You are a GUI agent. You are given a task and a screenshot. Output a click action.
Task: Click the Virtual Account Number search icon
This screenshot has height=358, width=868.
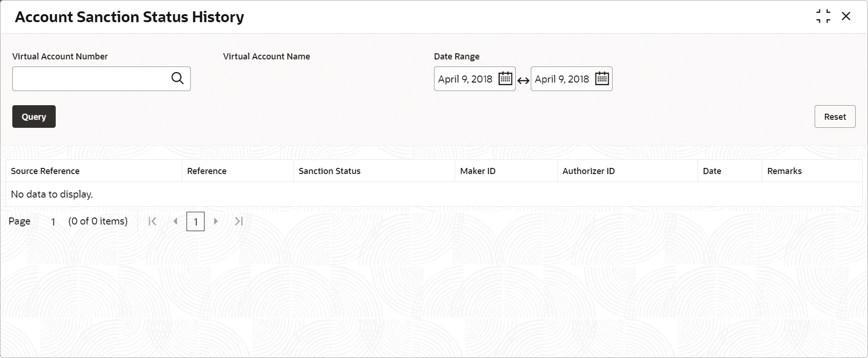(x=178, y=78)
